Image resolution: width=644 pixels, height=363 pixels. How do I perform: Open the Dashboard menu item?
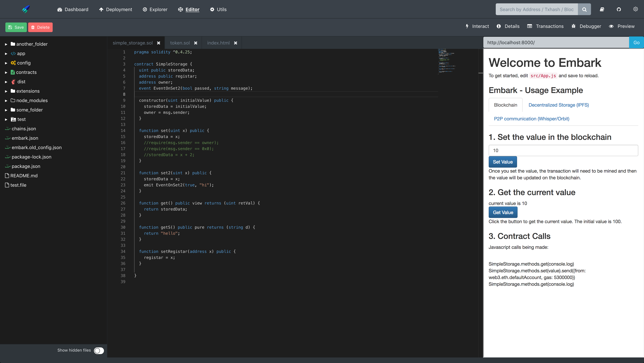[73, 9]
